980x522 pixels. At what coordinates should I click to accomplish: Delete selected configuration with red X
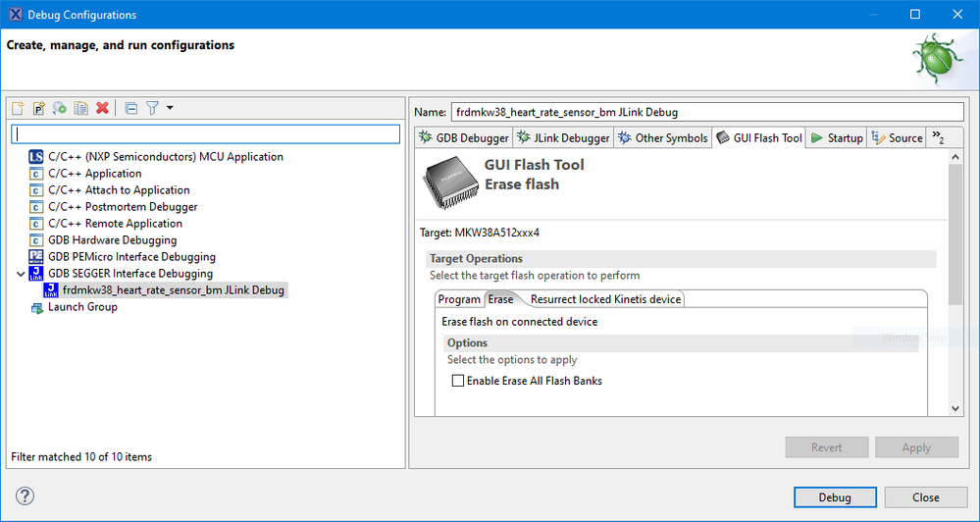point(102,108)
